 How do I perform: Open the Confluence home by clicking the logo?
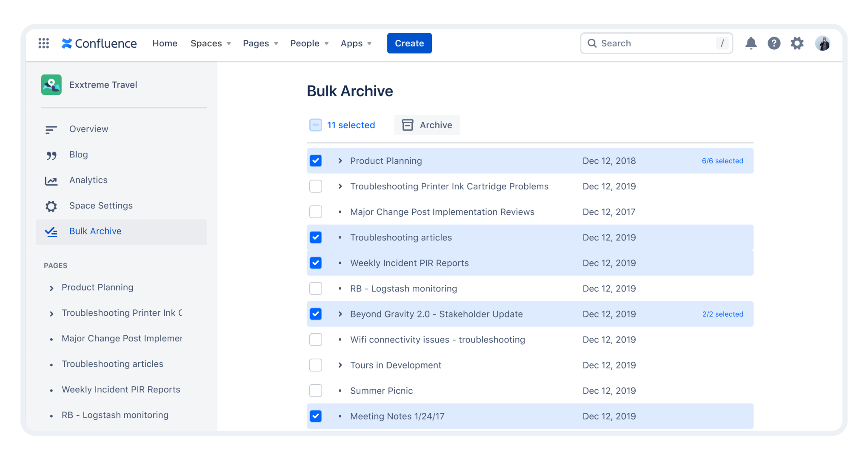coord(99,43)
